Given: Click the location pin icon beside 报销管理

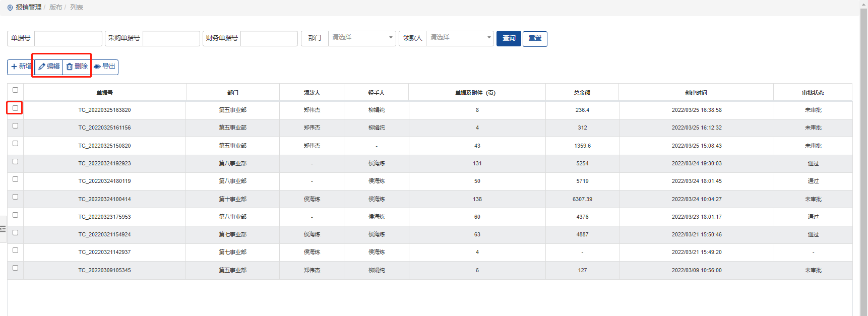Looking at the screenshot, I should [x=10, y=8].
